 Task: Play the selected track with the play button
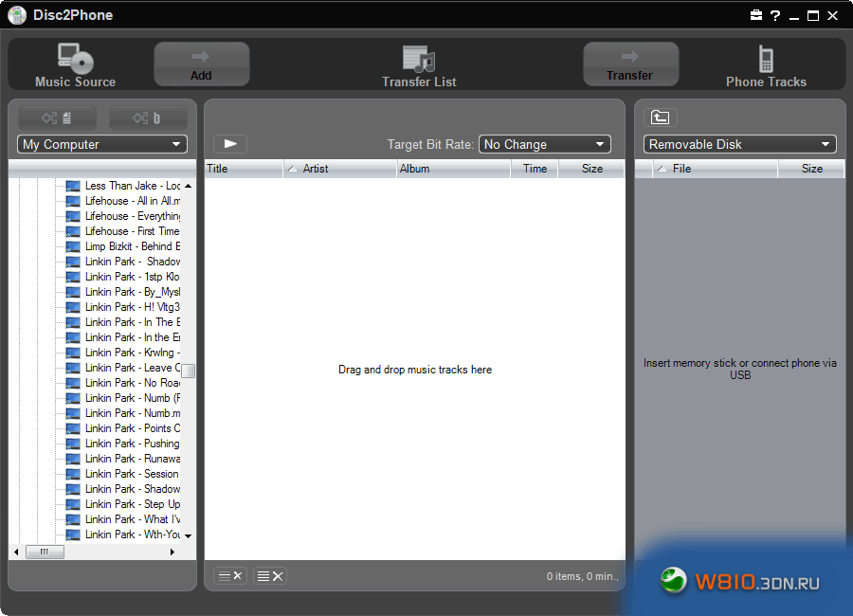(x=230, y=144)
